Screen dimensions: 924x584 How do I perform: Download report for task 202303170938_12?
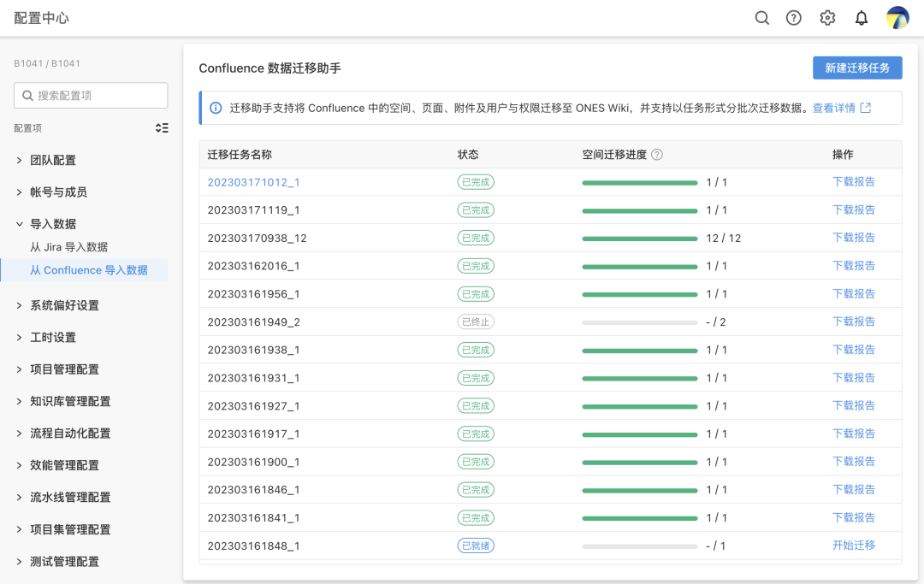pyautogui.click(x=853, y=238)
